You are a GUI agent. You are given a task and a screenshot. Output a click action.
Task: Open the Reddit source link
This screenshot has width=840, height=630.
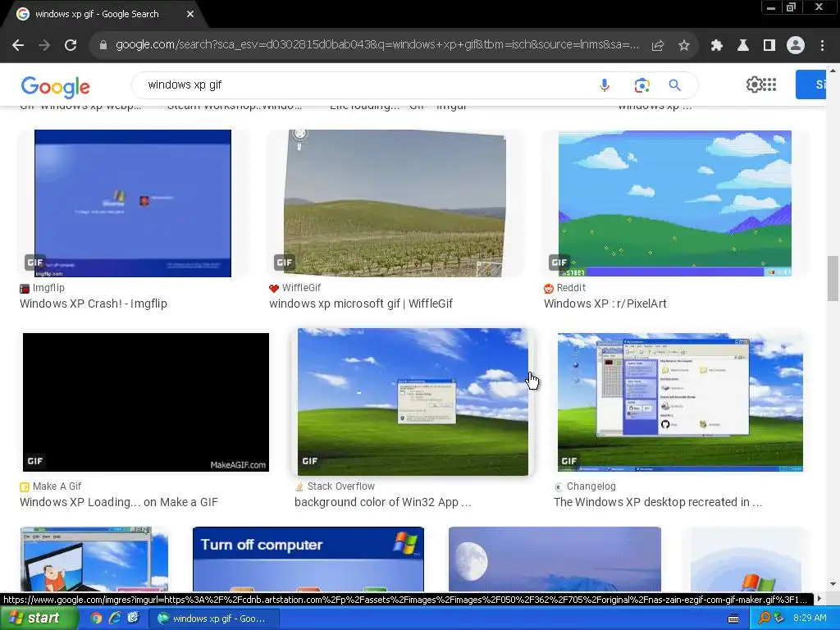pyautogui.click(x=564, y=288)
